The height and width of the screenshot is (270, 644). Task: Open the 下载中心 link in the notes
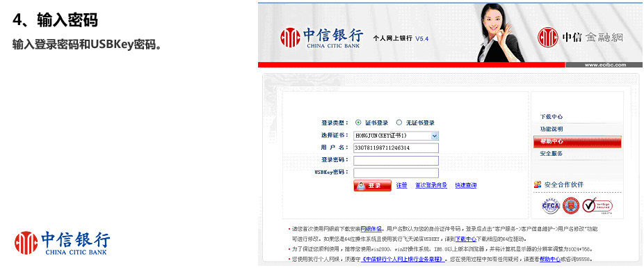pyautogui.click(x=465, y=239)
